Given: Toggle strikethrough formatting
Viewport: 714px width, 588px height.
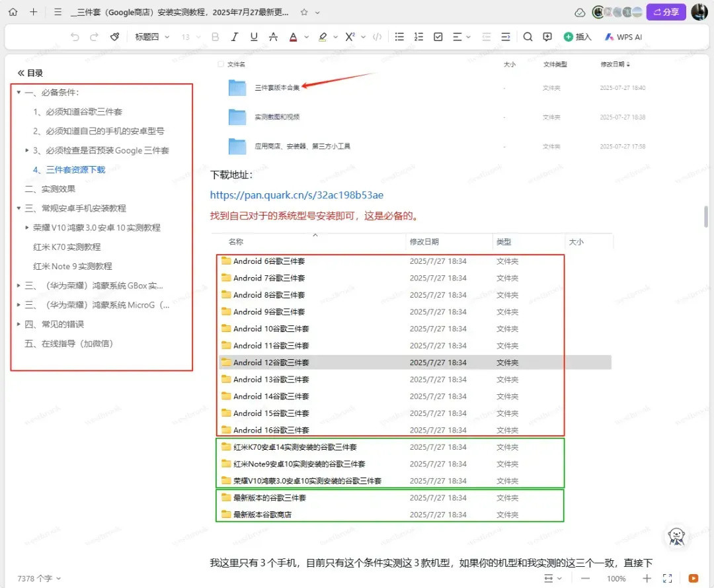Looking at the screenshot, I should pyautogui.click(x=273, y=37).
